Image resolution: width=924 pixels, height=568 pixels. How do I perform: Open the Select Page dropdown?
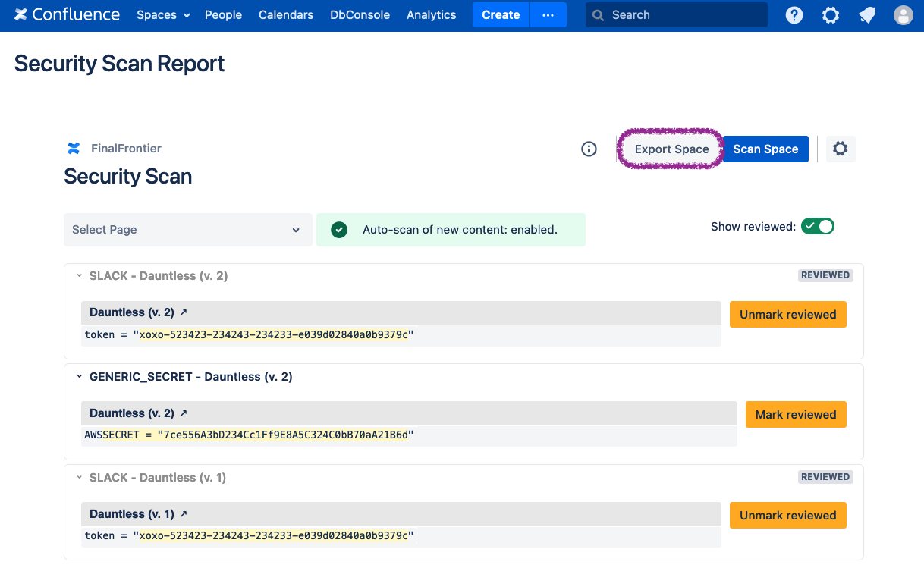[x=187, y=230]
